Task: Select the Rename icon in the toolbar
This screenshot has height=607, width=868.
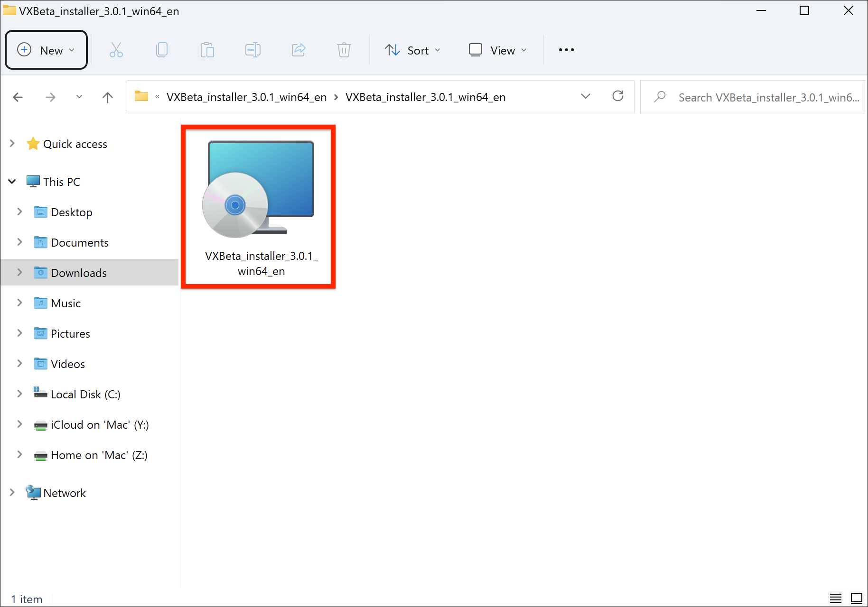Action: pos(252,49)
